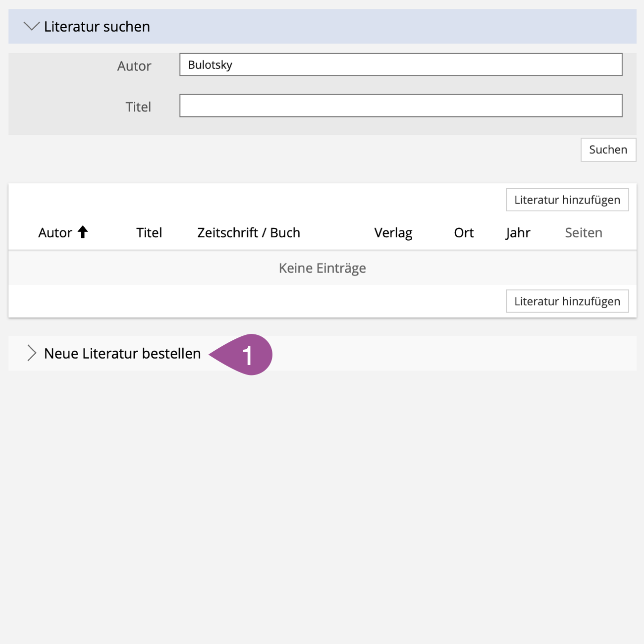Viewport: 644px width, 644px height.
Task: Toggle the Autor sort arrow icon
Action: [x=83, y=232]
